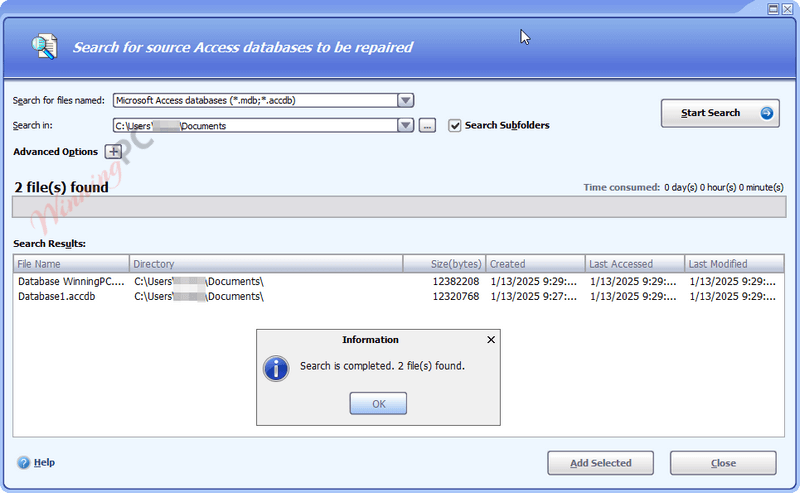Confirm the Information dialog with OK

pyautogui.click(x=378, y=404)
